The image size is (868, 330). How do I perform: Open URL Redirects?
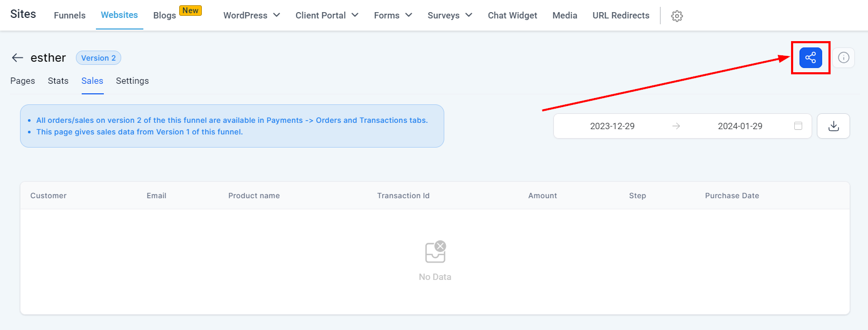(x=621, y=15)
